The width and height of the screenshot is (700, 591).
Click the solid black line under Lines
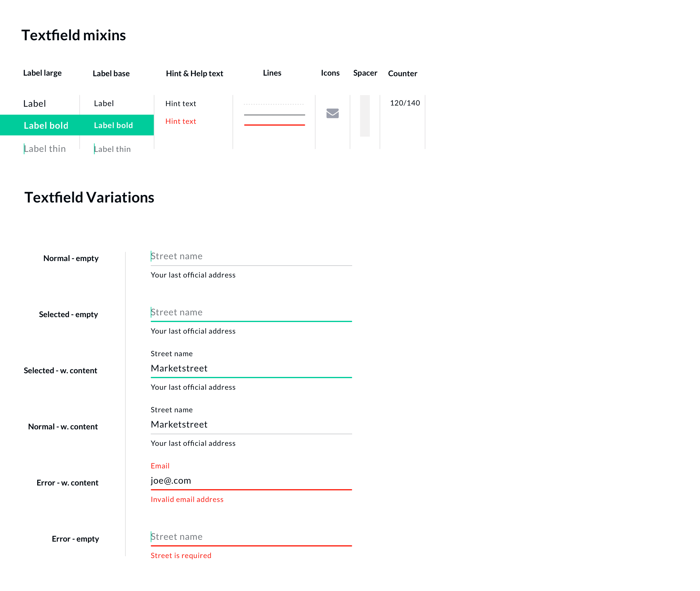274,114
